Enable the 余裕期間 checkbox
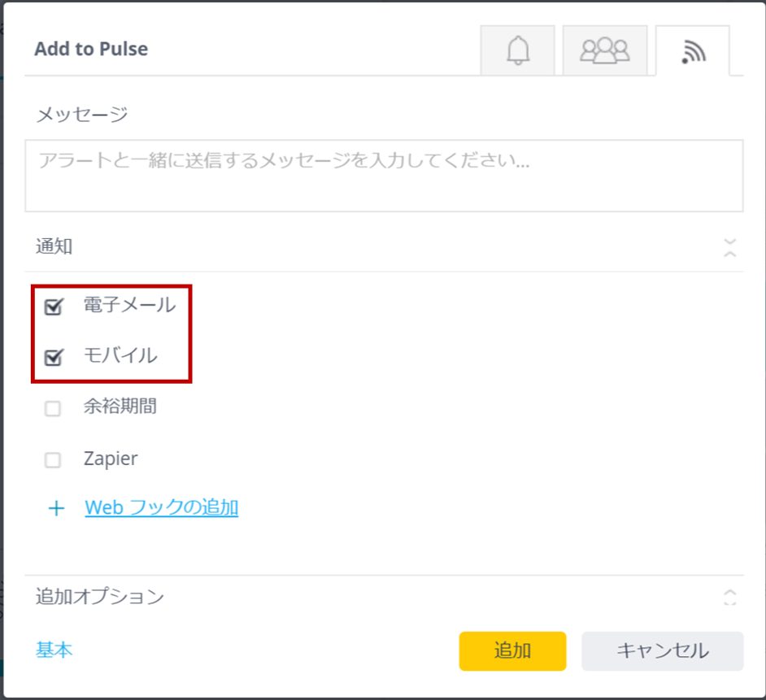The height and width of the screenshot is (700, 766). (x=53, y=408)
